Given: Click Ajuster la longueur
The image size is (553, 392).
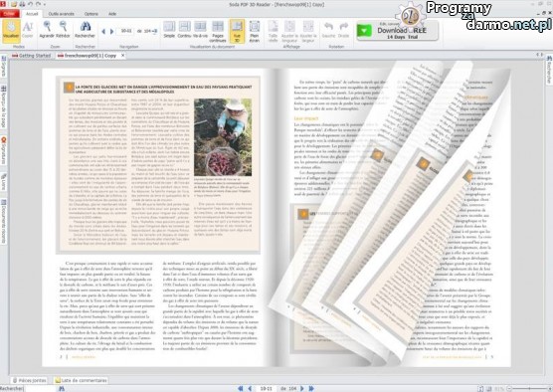Looking at the screenshot, I should point(289,31).
